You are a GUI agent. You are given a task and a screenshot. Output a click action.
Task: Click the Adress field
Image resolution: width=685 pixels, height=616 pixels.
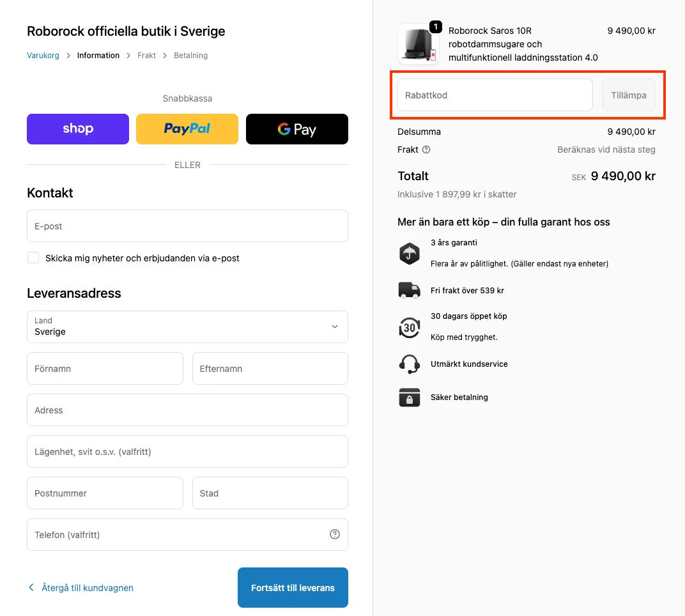point(187,410)
